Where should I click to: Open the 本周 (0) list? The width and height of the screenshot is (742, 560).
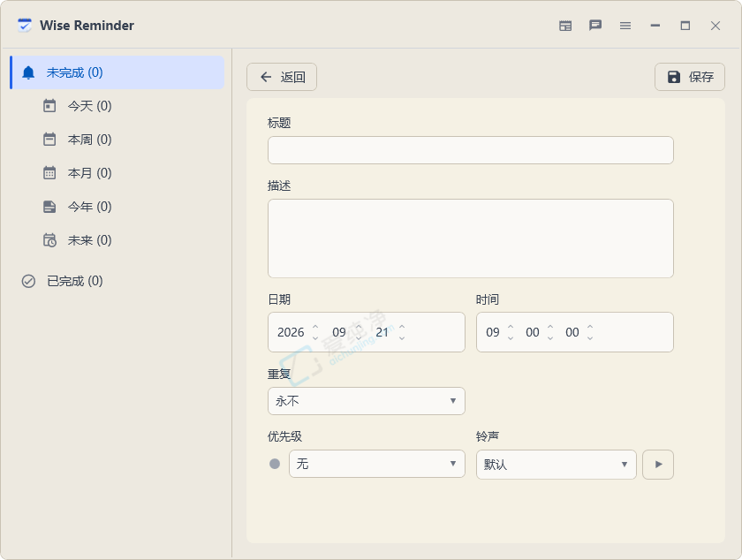pyautogui.click(x=117, y=140)
